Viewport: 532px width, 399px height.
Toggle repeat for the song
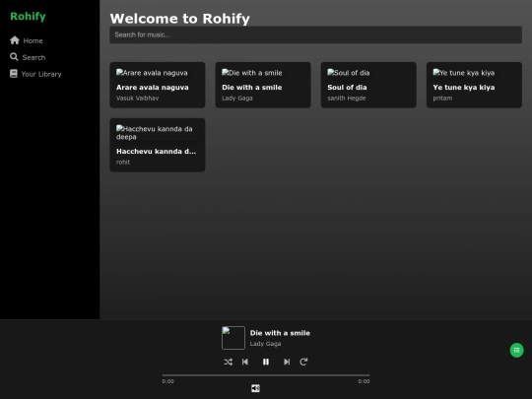pyautogui.click(x=303, y=362)
